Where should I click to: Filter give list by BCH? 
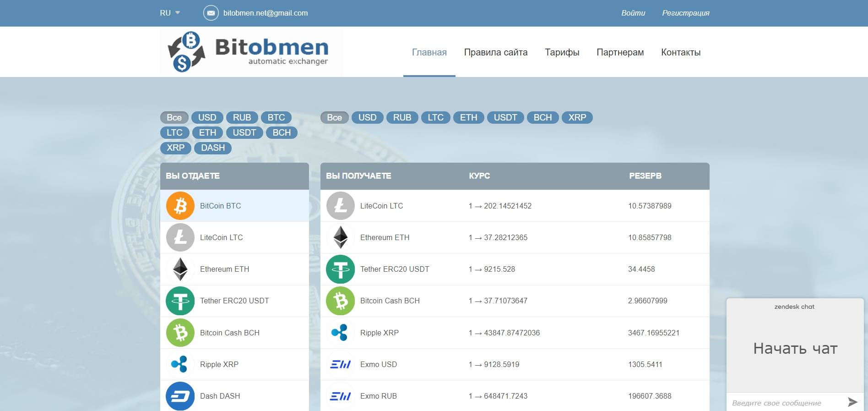pyautogui.click(x=282, y=132)
